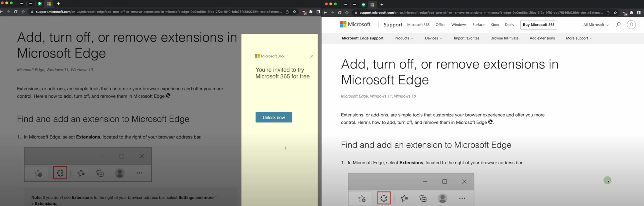The height and width of the screenshot is (206, 644).
Task: Bookmark page with star in right window
Action: click(615, 13)
